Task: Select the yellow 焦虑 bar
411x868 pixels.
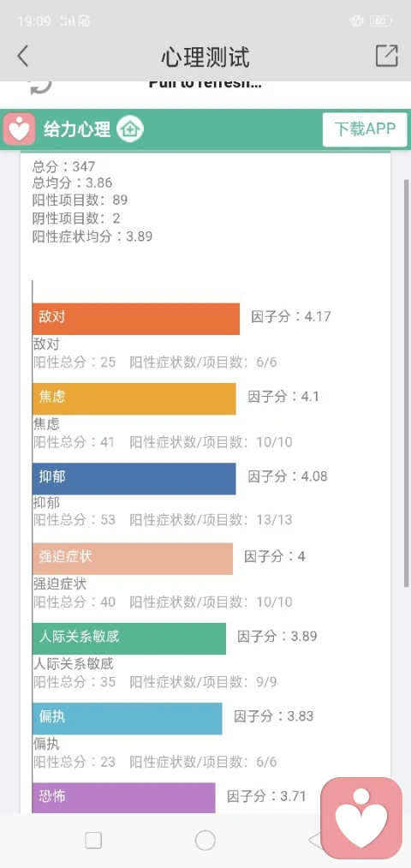Action: pos(134,398)
